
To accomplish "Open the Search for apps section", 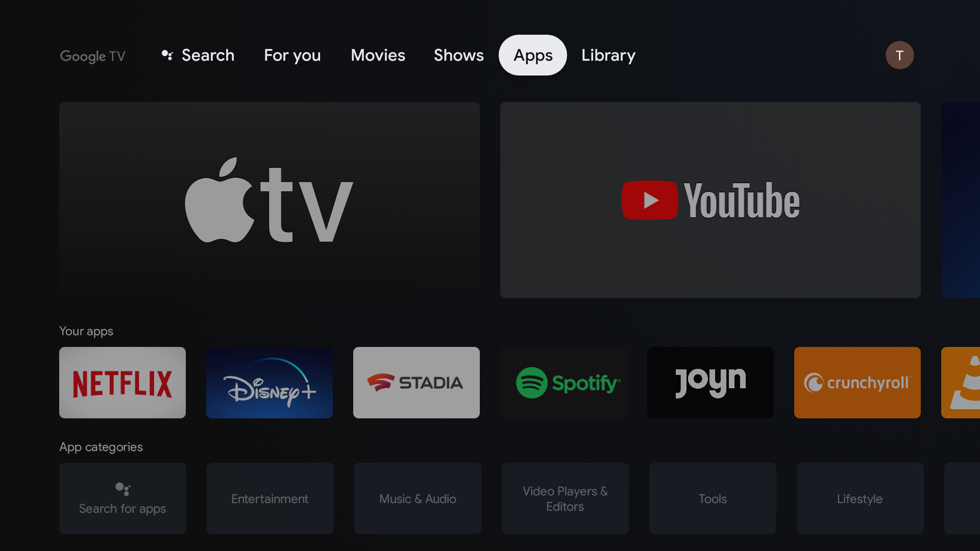I will coord(122,498).
